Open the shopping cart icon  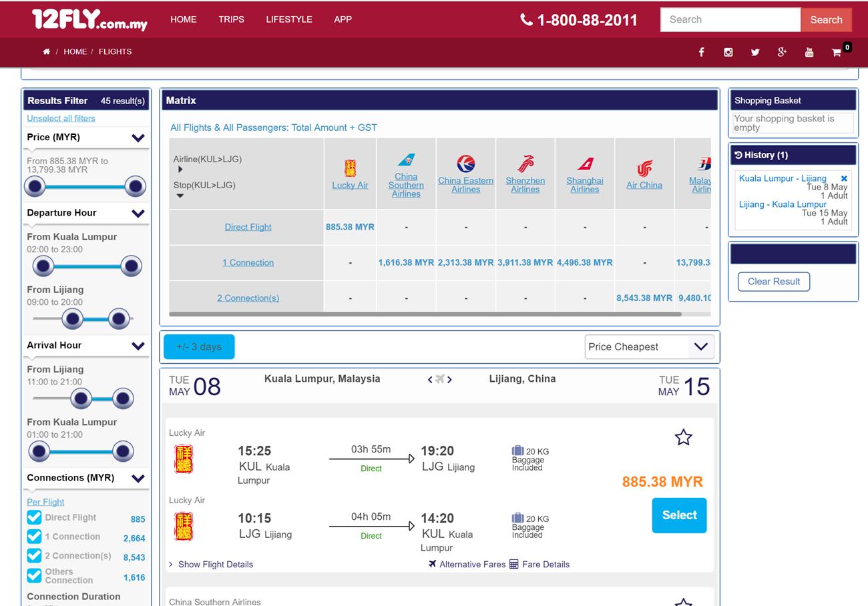click(836, 52)
